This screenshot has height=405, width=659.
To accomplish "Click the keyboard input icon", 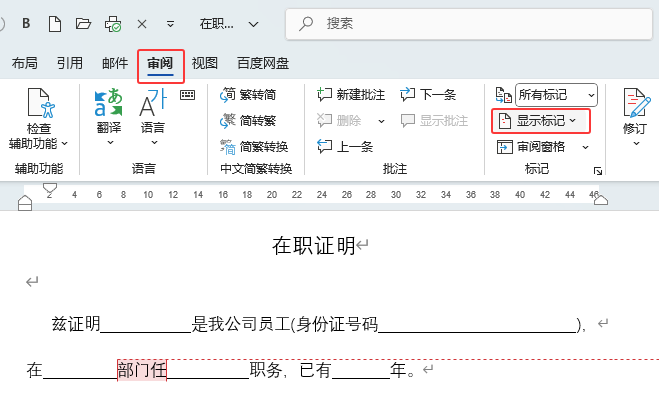I will [187, 95].
